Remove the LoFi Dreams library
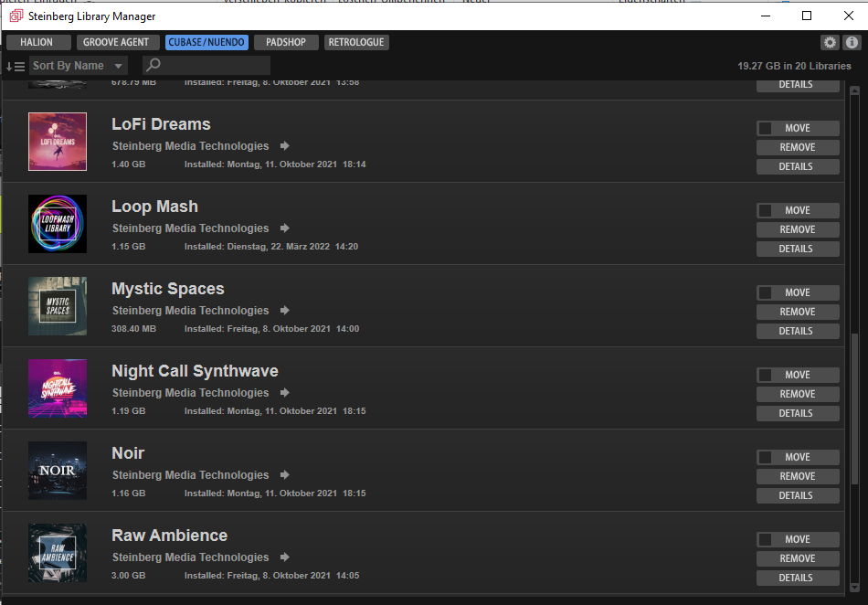 click(x=798, y=147)
